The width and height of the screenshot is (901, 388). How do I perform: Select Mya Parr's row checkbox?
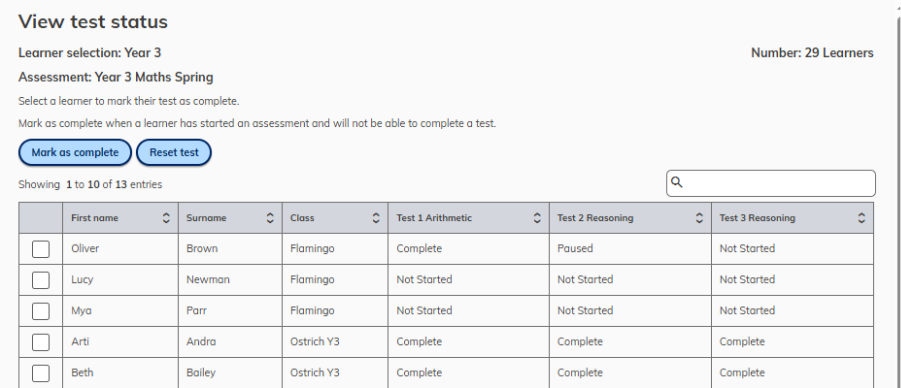click(x=40, y=311)
